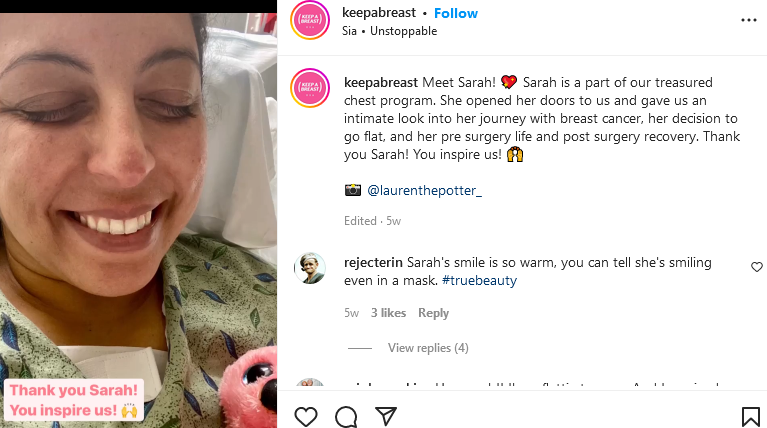This screenshot has width=767, height=428.
Task: Open rejecterin username link
Action: (x=373, y=262)
